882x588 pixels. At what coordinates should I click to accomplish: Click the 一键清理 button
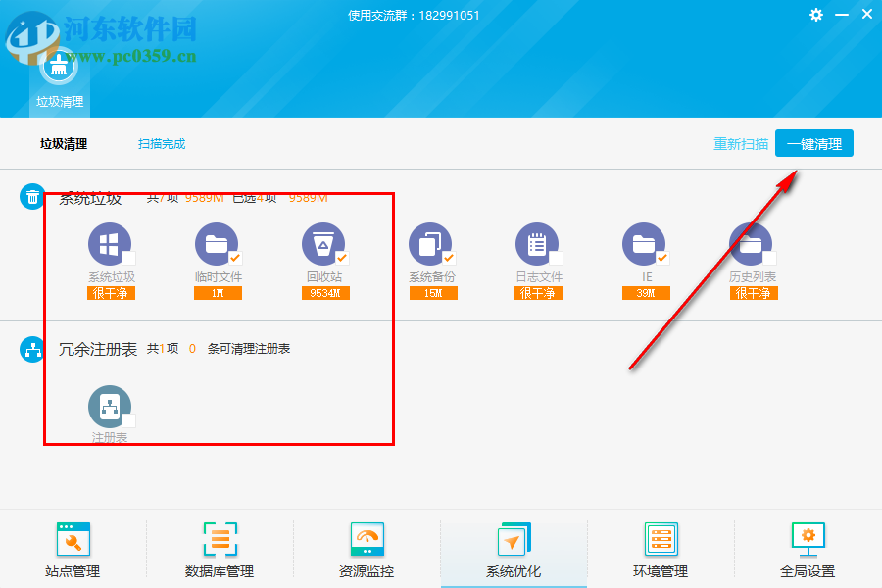click(814, 143)
